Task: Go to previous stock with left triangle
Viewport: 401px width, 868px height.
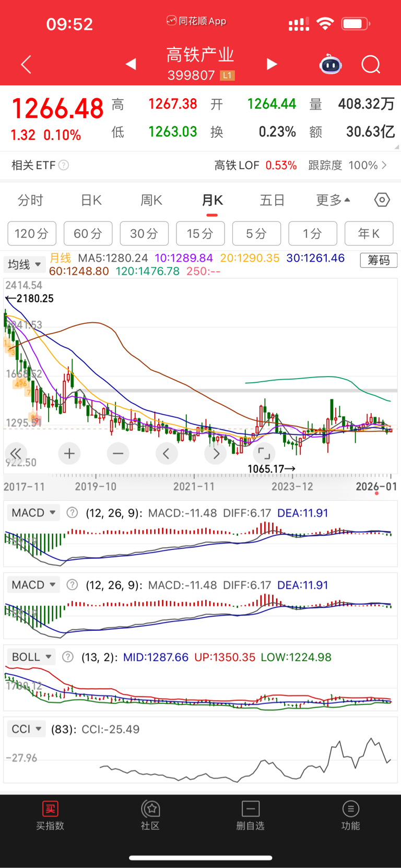Action: (x=131, y=64)
